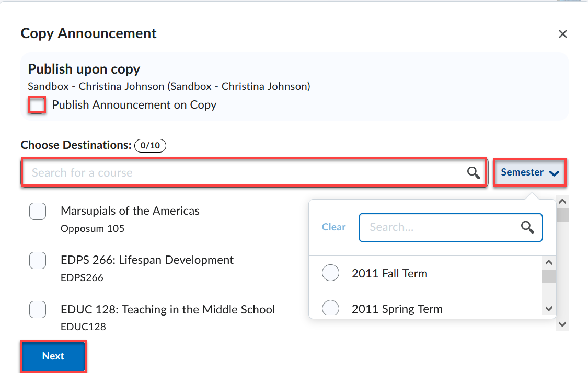Click the semester list scrollbar thumb
The image size is (588, 373).
pyautogui.click(x=548, y=276)
